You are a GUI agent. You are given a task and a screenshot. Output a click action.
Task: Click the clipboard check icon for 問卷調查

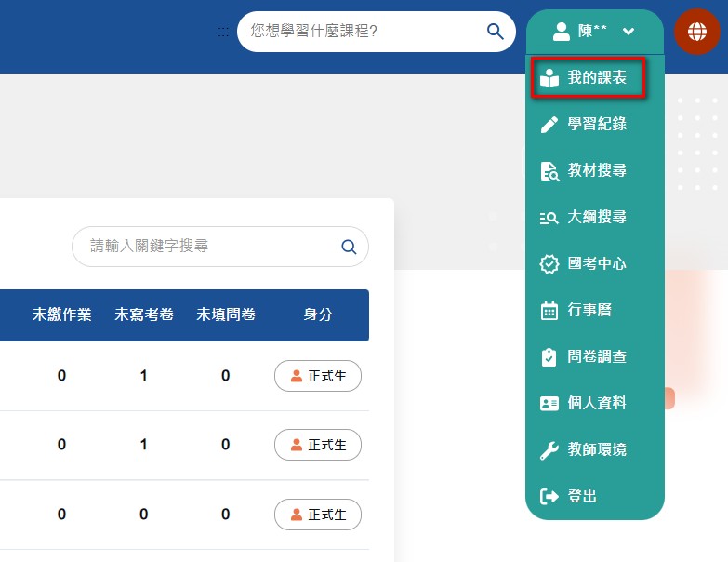coord(549,356)
